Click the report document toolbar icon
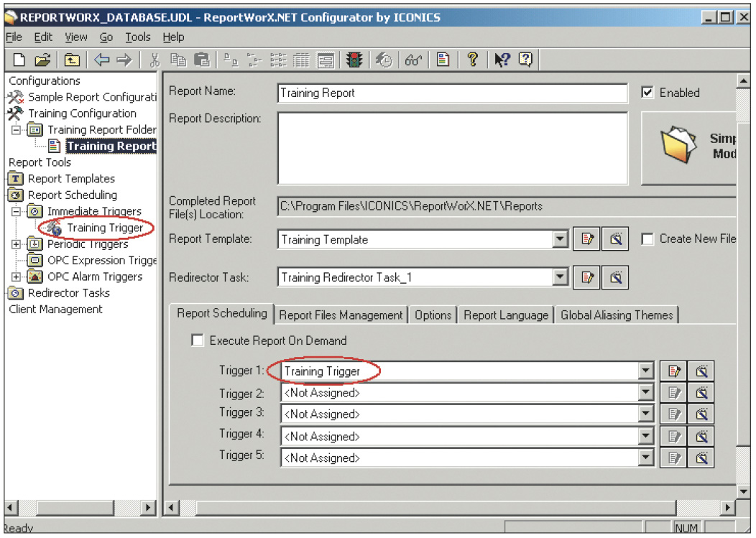The width and height of the screenshot is (756, 538). (x=443, y=60)
